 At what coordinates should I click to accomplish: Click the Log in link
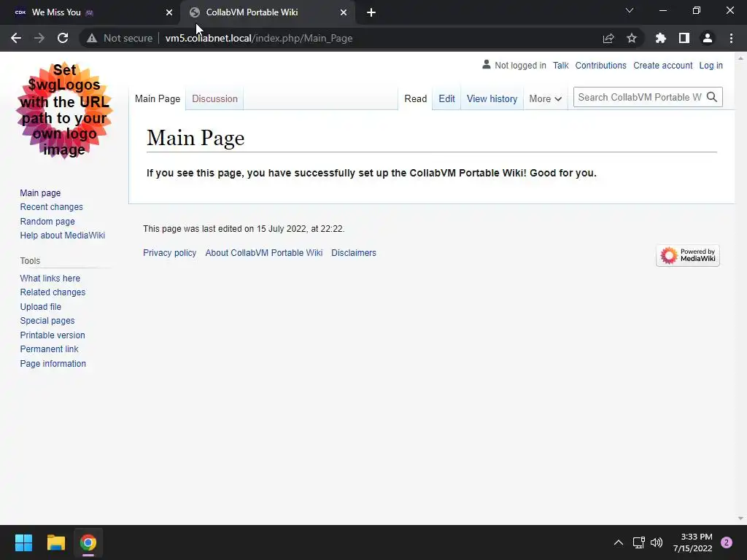pos(711,65)
